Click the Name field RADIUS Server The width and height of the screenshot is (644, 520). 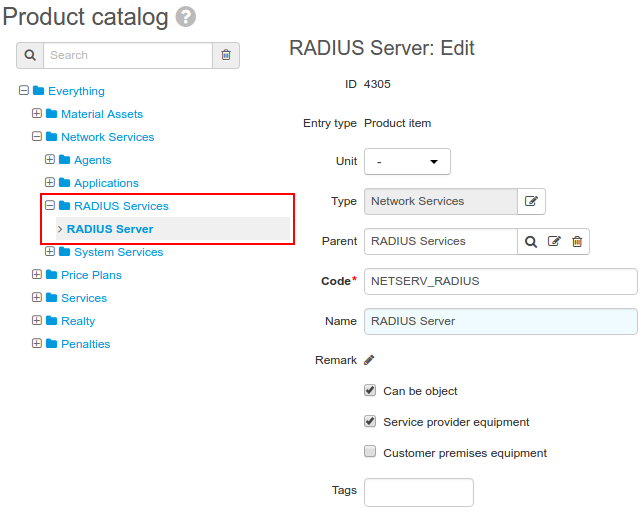pyautogui.click(x=501, y=321)
